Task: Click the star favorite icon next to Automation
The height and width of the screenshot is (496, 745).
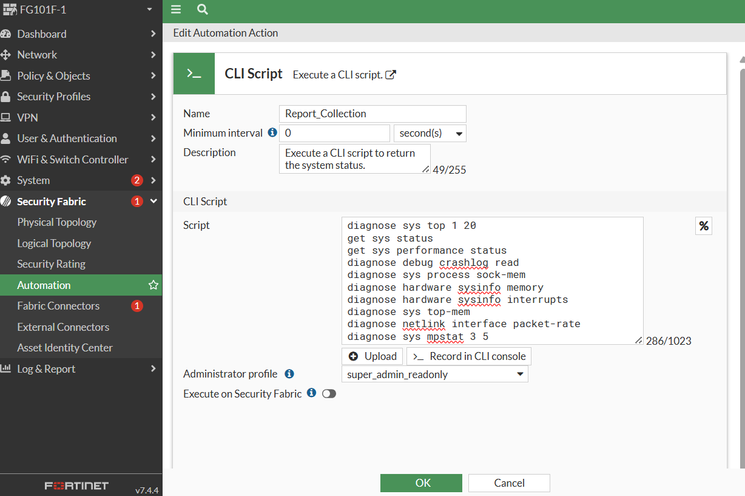Action: click(153, 285)
